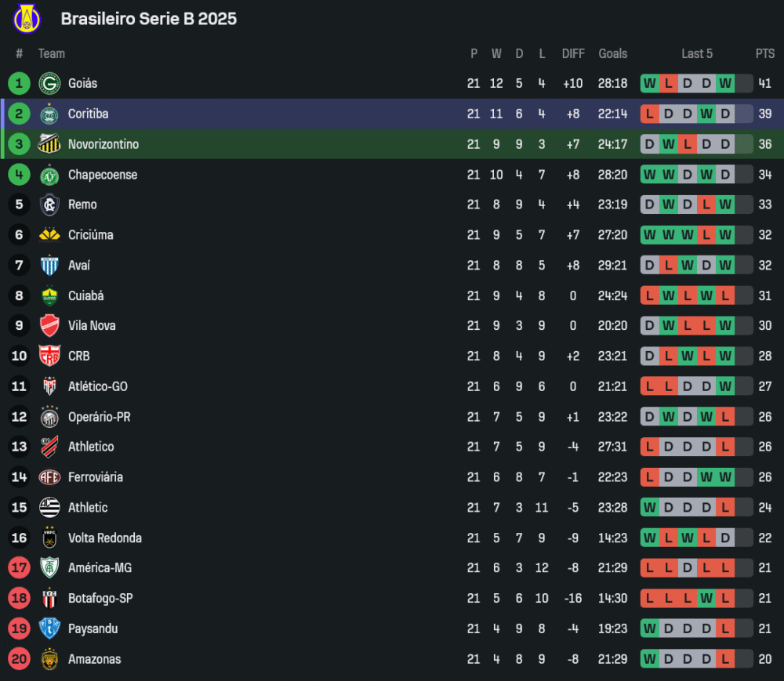Open the Remo team link
This screenshot has height=681, width=784.
[x=82, y=205]
